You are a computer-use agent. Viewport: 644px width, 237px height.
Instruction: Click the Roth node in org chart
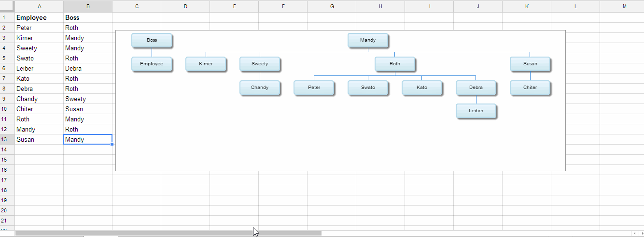(x=395, y=64)
